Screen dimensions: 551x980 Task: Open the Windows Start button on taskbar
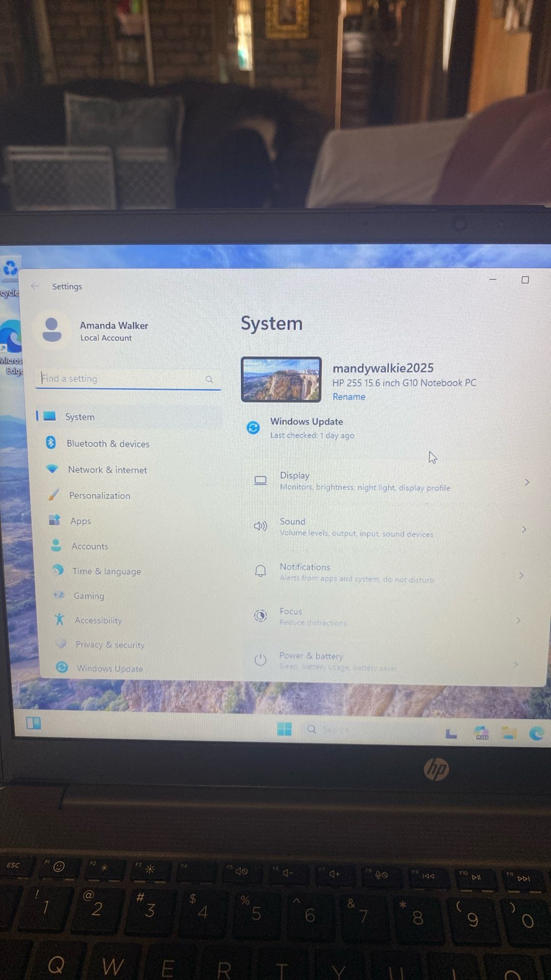284,729
